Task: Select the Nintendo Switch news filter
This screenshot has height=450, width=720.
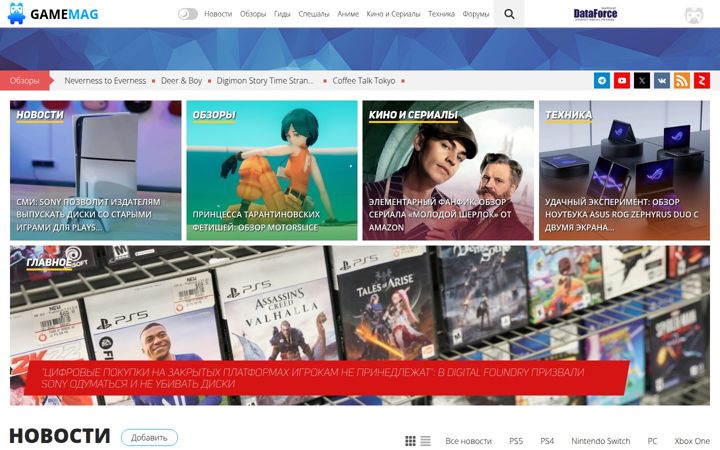Action: (601, 441)
